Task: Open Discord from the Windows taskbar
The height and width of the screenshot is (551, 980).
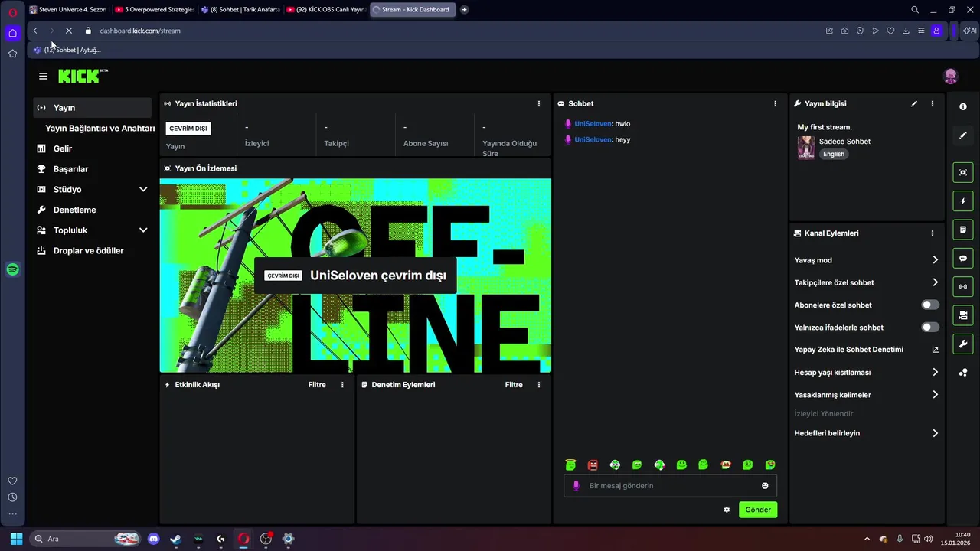Action: pos(153,539)
